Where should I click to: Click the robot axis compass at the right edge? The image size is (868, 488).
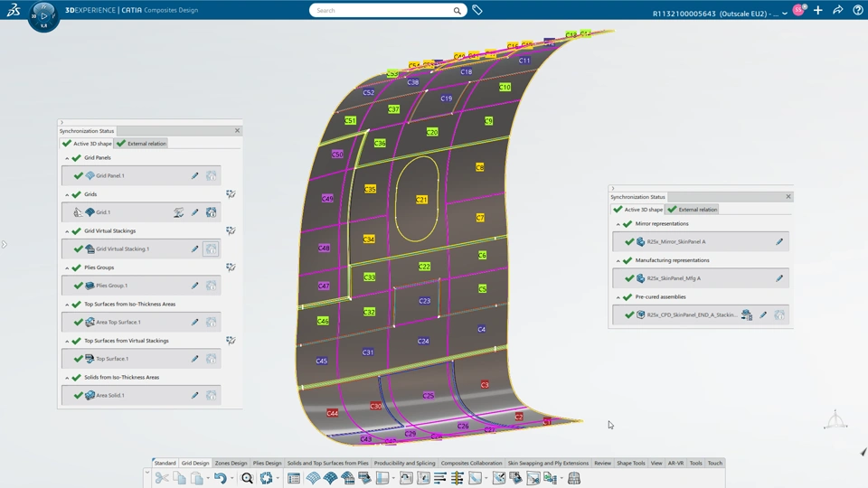[x=835, y=420]
